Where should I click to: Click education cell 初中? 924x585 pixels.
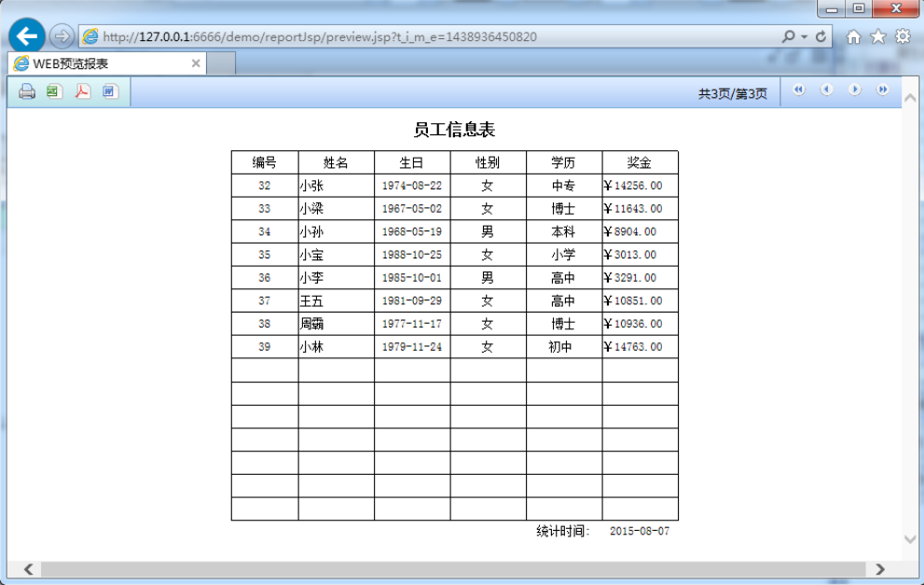564,346
